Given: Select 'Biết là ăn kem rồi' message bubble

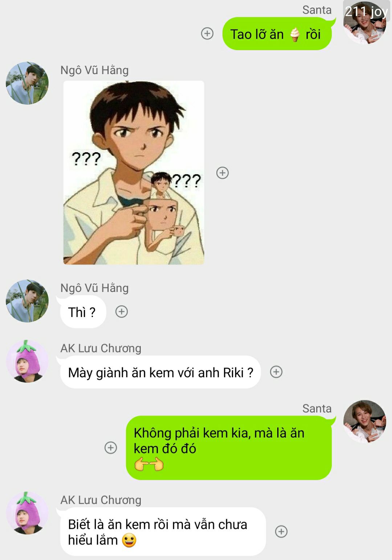Looking at the screenshot, I should click(x=163, y=532).
